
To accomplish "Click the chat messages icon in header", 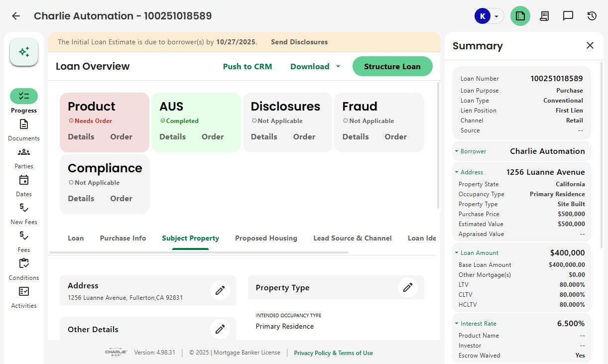I will coord(568,16).
